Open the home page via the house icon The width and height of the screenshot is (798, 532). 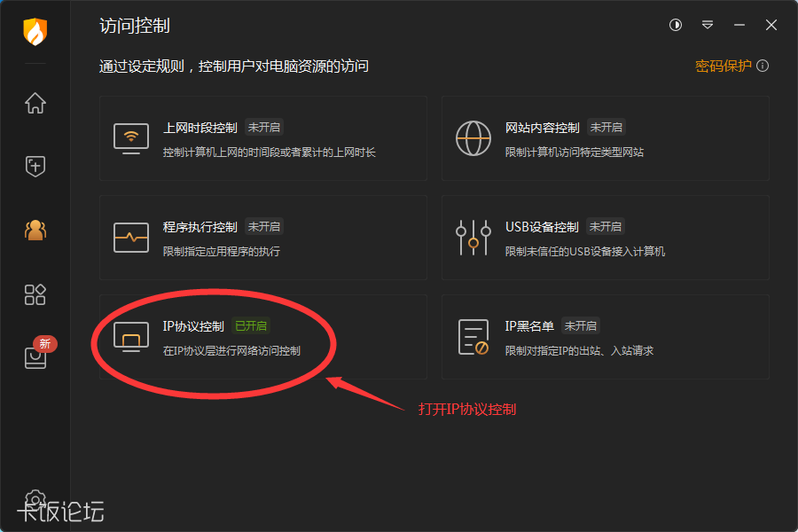pyautogui.click(x=35, y=104)
